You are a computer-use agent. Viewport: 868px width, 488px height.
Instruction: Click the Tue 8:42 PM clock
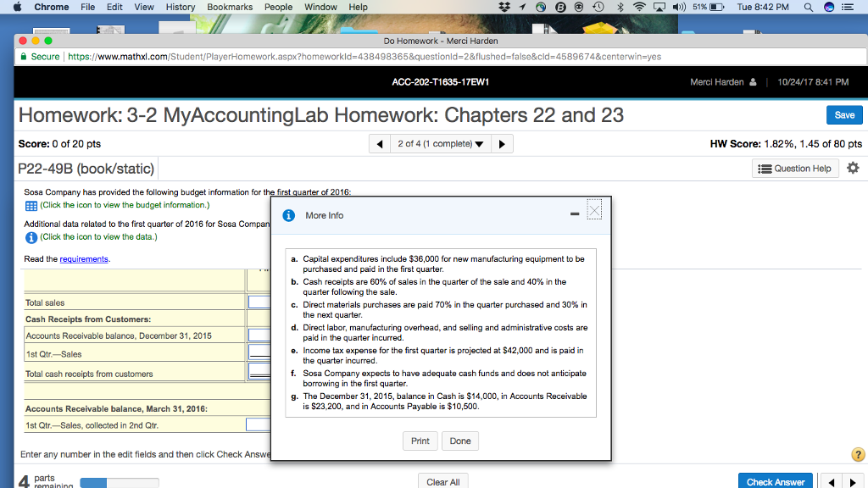point(763,7)
